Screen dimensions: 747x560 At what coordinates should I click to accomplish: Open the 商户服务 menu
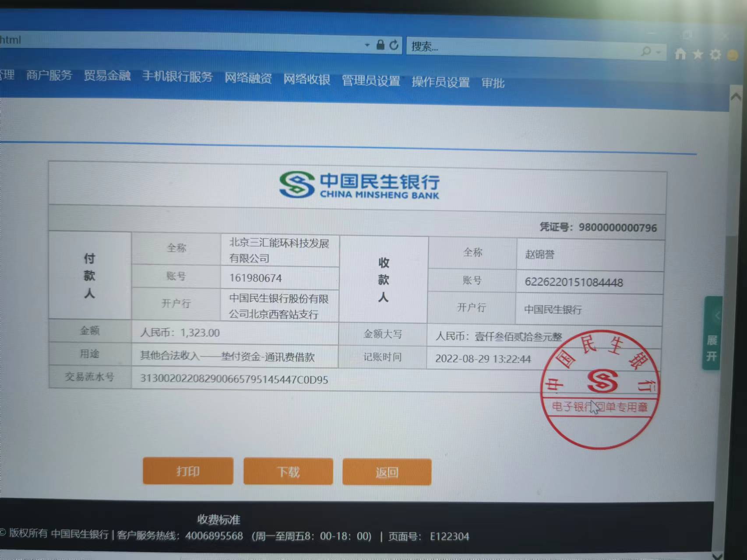(49, 75)
